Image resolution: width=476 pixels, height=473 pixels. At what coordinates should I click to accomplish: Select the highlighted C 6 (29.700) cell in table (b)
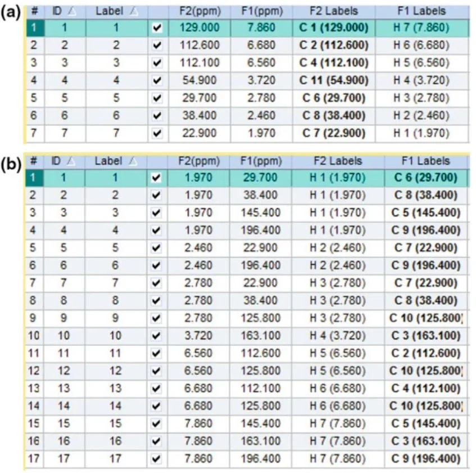point(425,177)
